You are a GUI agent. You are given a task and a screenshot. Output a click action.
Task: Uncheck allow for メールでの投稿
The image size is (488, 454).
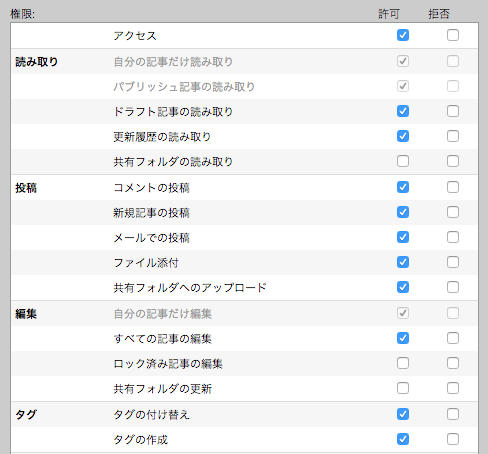403,237
